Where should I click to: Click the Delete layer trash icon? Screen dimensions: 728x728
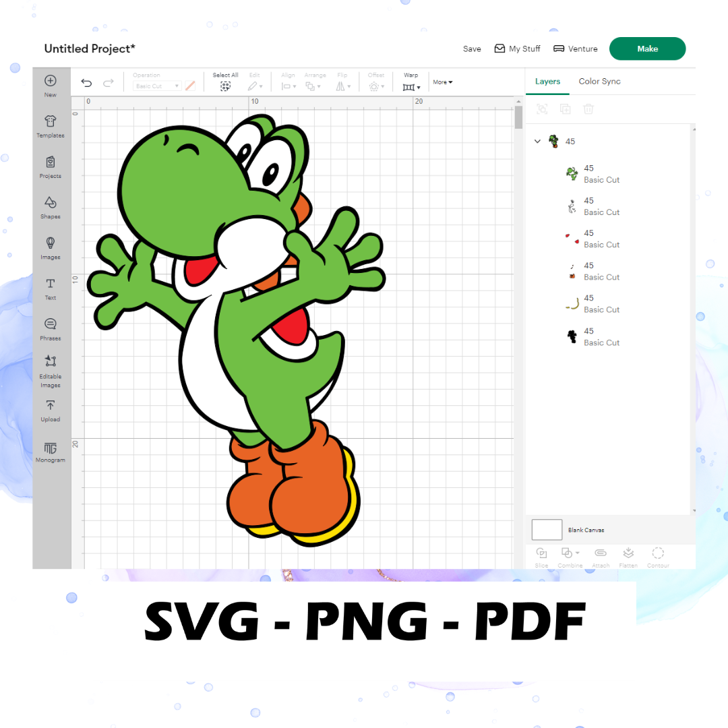pyautogui.click(x=588, y=109)
